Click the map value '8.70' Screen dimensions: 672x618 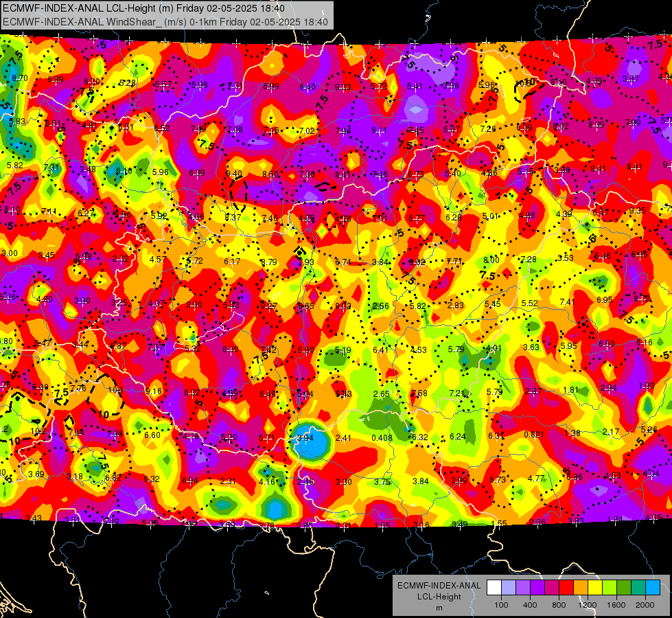click(20, 78)
